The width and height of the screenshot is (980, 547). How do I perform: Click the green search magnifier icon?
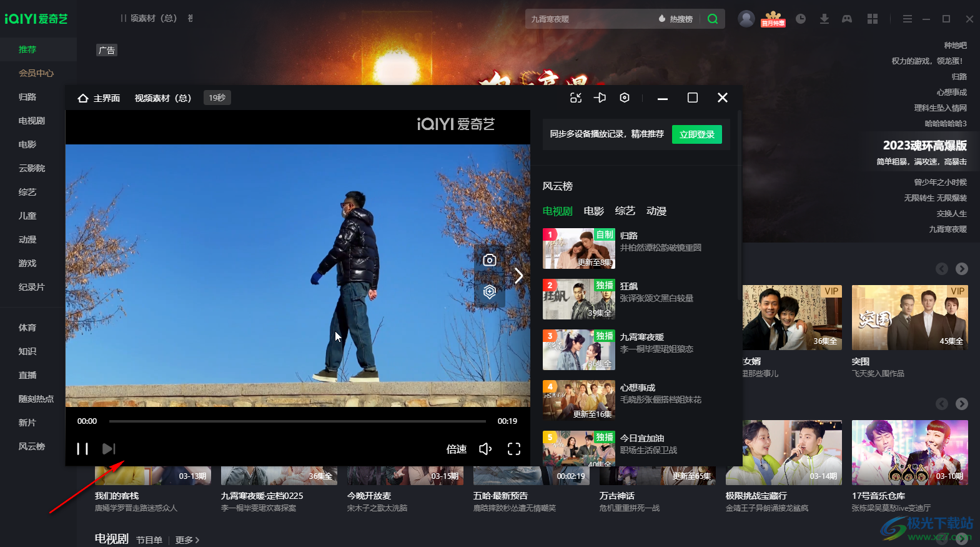(x=713, y=19)
